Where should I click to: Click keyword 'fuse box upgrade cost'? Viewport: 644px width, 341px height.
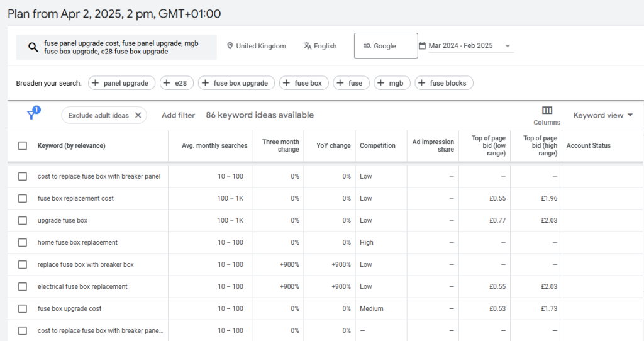point(69,308)
